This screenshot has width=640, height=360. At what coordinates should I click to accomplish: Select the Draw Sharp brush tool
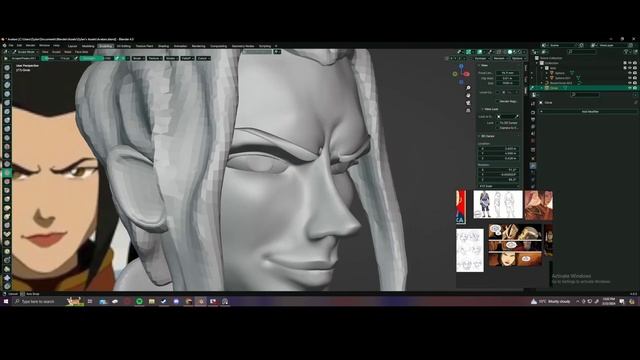click(x=7, y=76)
